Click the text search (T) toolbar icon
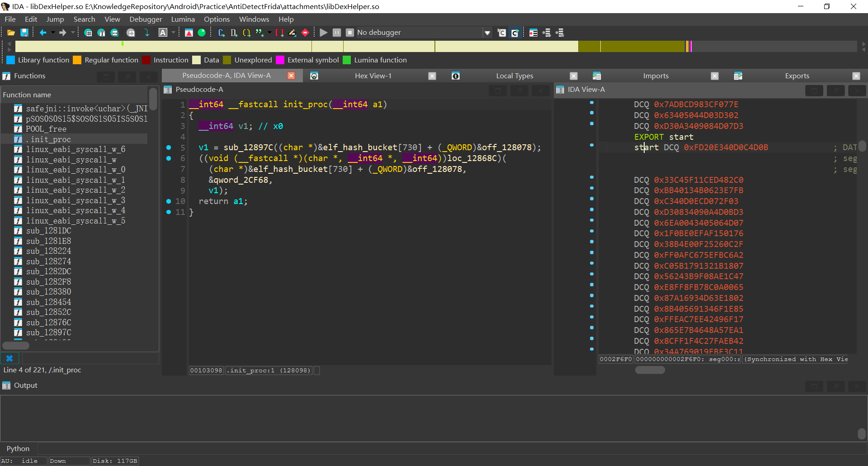 102,33
